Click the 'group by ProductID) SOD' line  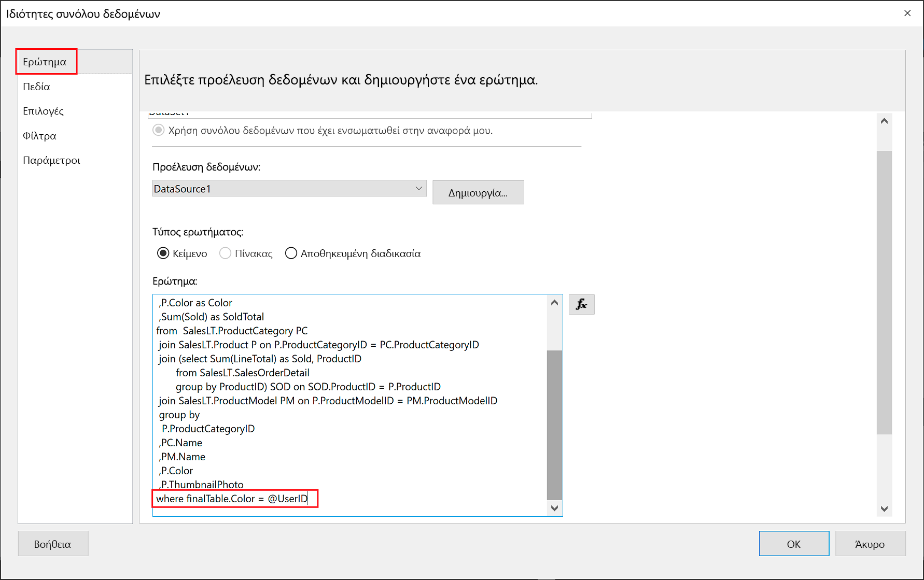[x=308, y=387]
